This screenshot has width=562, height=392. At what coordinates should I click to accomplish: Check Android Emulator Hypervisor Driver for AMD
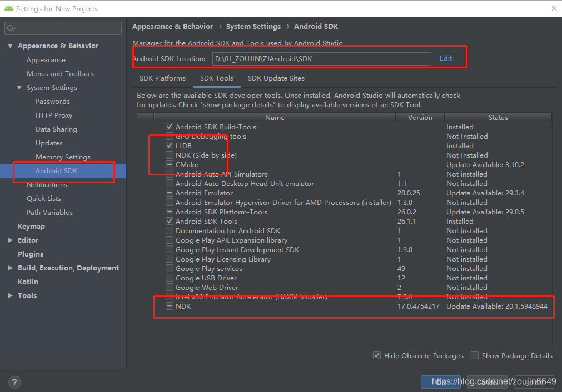[170, 202]
